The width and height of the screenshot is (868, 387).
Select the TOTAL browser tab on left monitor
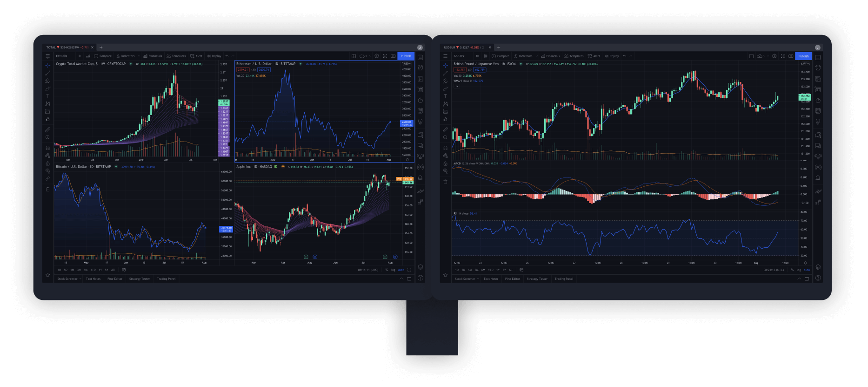coord(69,48)
